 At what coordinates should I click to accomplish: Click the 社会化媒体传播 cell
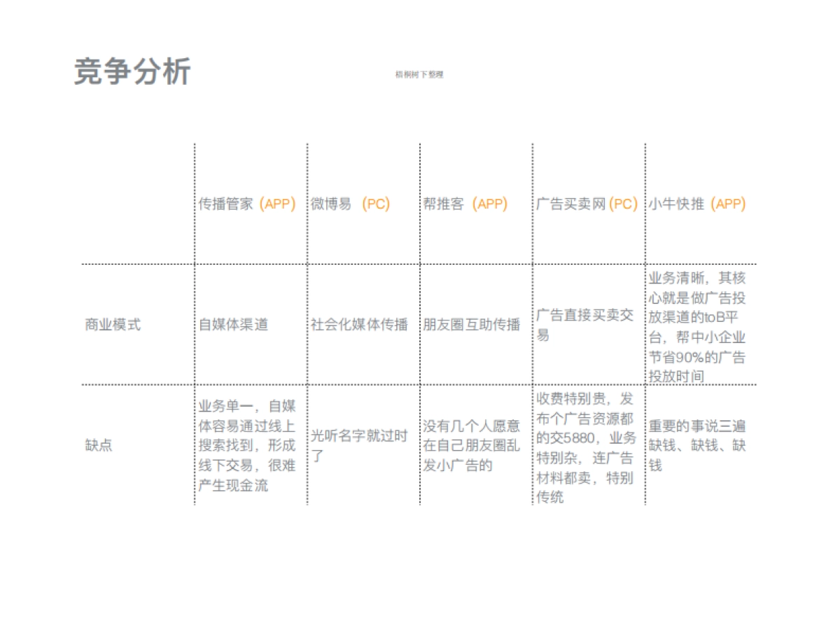[360, 324]
